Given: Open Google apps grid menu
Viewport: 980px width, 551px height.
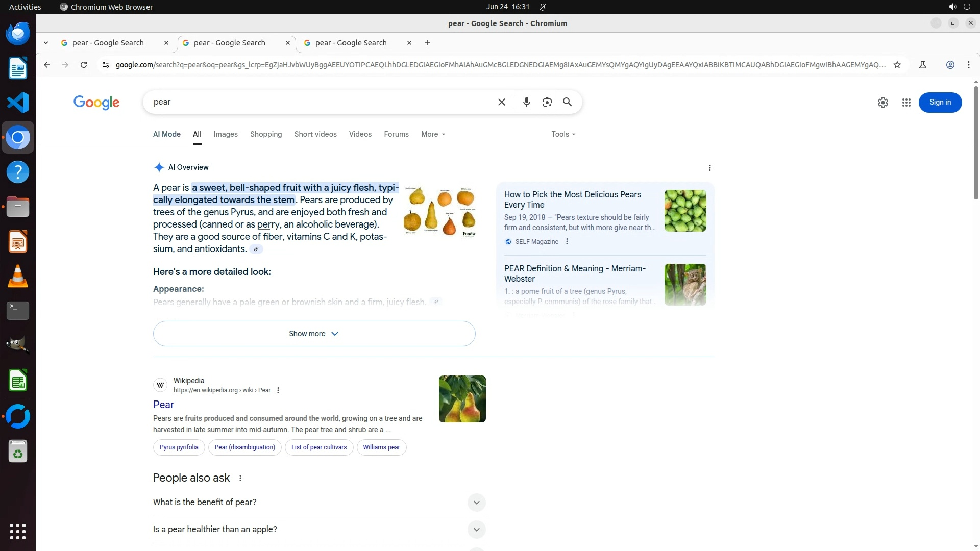Looking at the screenshot, I should point(906,103).
